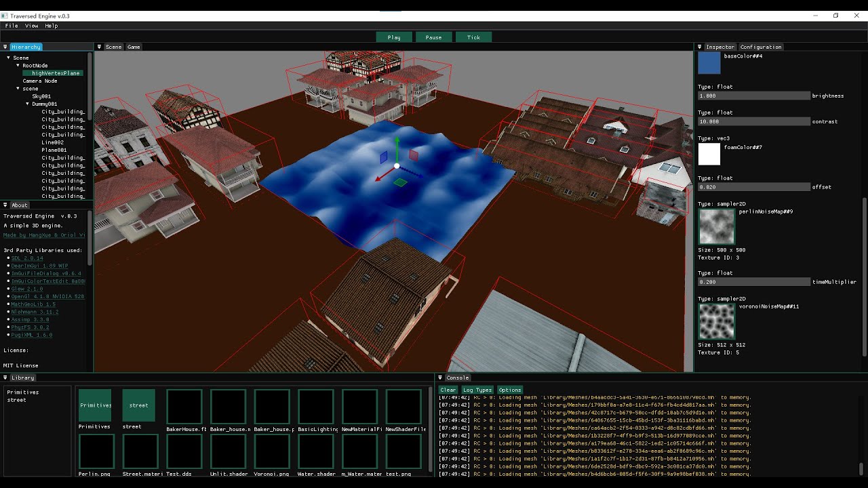This screenshot has width=868, height=488.
Task: Select the BakerHouse.fbx asset icon
Action: click(184, 407)
